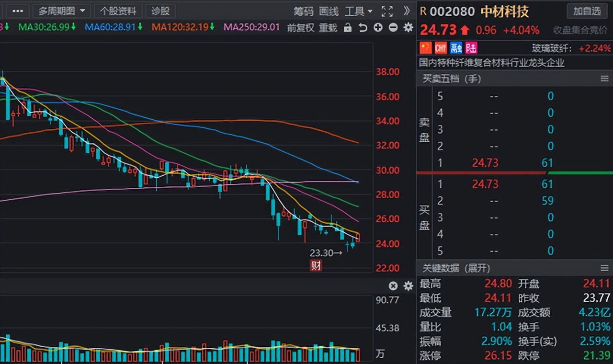Open the 关键数据 panel menu icon
Screen dimensions: 613x364
tap(604, 268)
